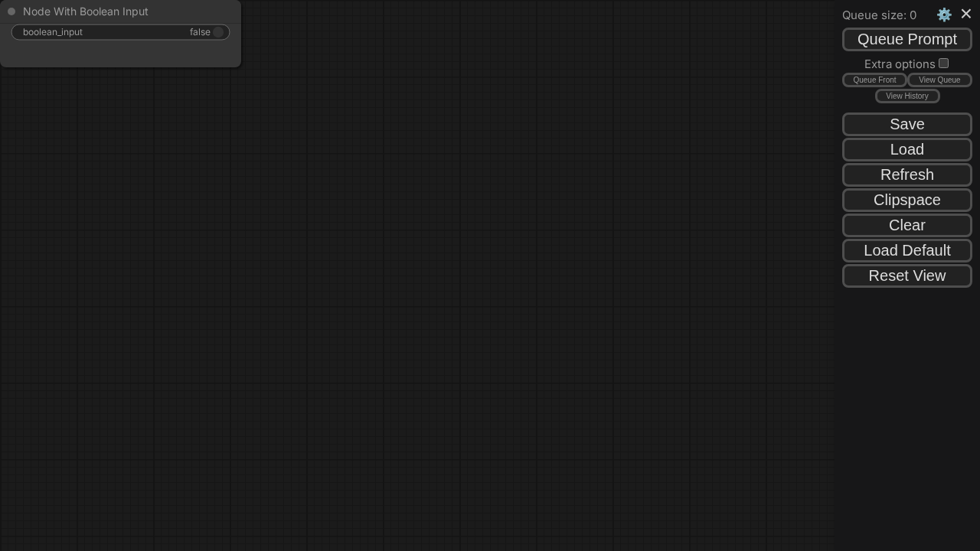
Task: Click the Queue Prompt button
Action: pyautogui.click(x=907, y=39)
